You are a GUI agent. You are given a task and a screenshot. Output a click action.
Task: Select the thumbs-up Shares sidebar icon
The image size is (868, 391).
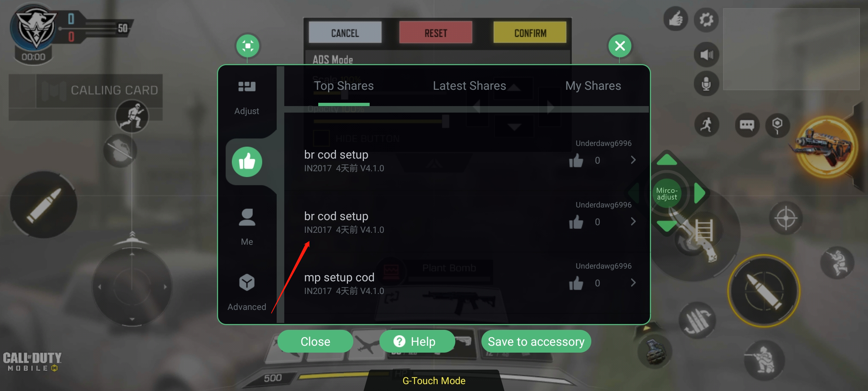(x=247, y=162)
